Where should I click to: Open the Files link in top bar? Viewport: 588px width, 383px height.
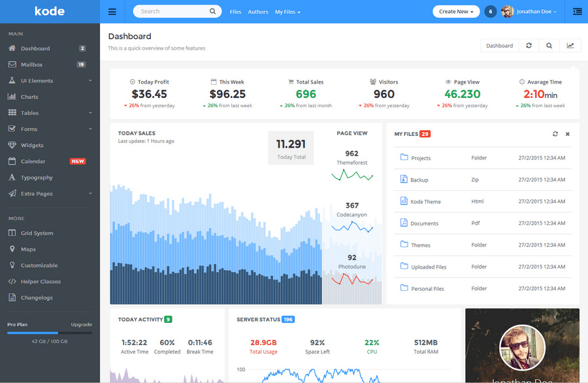pos(235,12)
